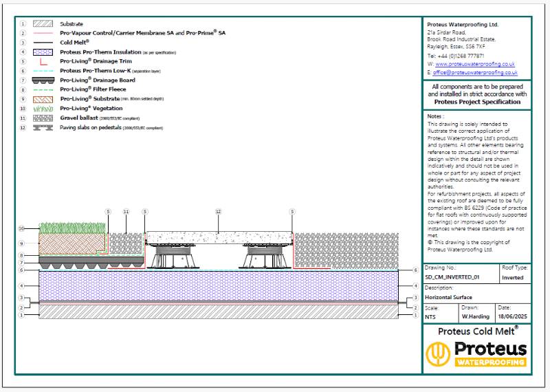Click the Substrate hatch legend symbol
Viewport: 550px width, 392px height.
(43, 24)
